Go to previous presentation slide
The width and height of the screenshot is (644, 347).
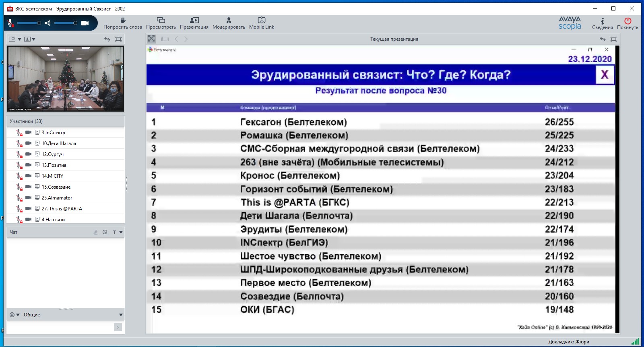pos(176,39)
